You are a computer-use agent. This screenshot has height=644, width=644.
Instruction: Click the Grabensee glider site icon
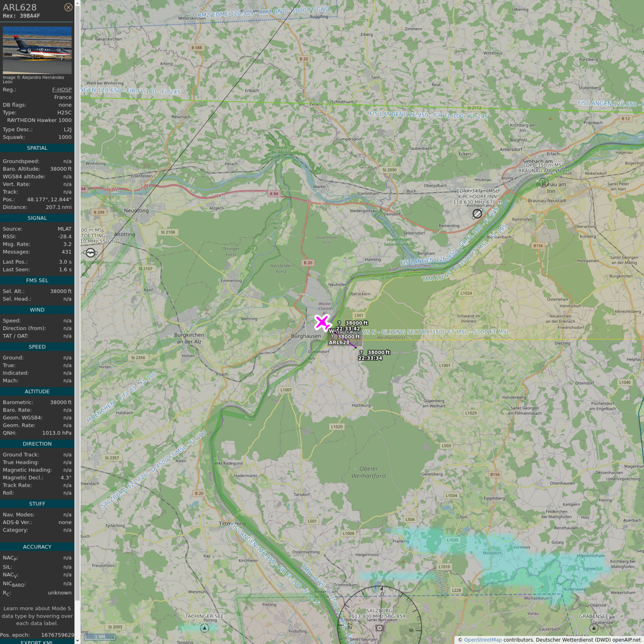(x=594, y=628)
